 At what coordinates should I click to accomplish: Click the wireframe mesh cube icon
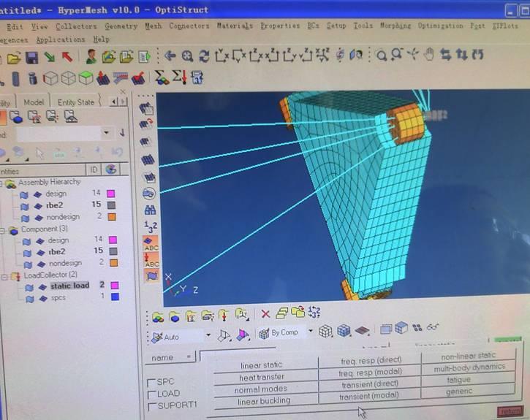[325, 331]
